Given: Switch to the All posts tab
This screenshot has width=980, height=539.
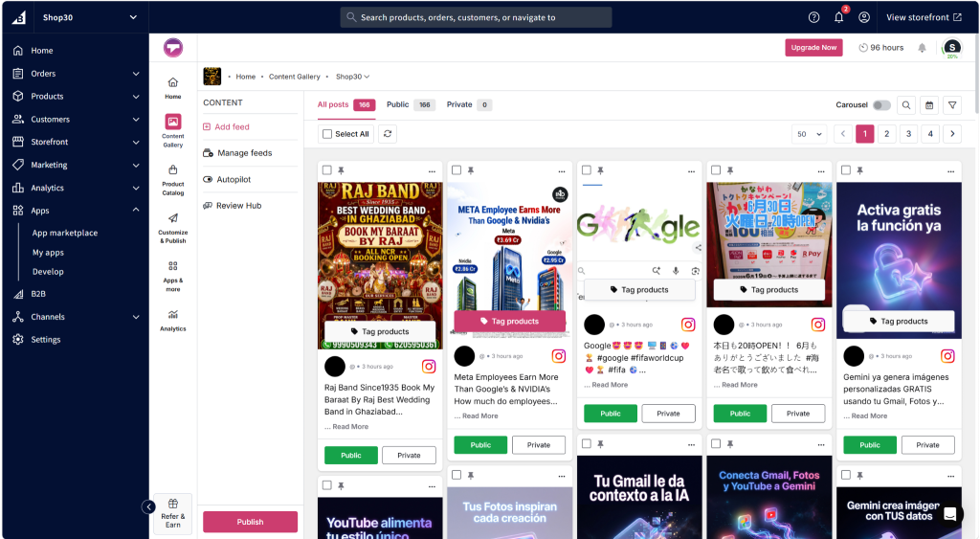Looking at the screenshot, I should 345,105.
